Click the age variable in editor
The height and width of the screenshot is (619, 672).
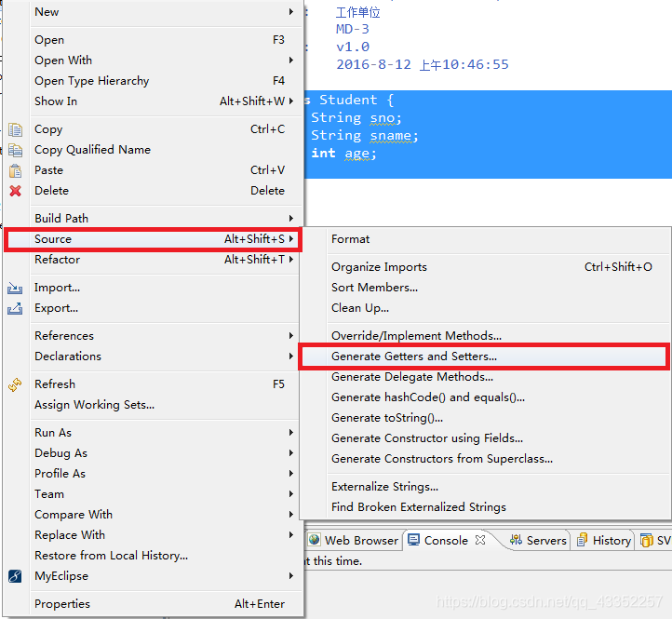click(357, 154)
